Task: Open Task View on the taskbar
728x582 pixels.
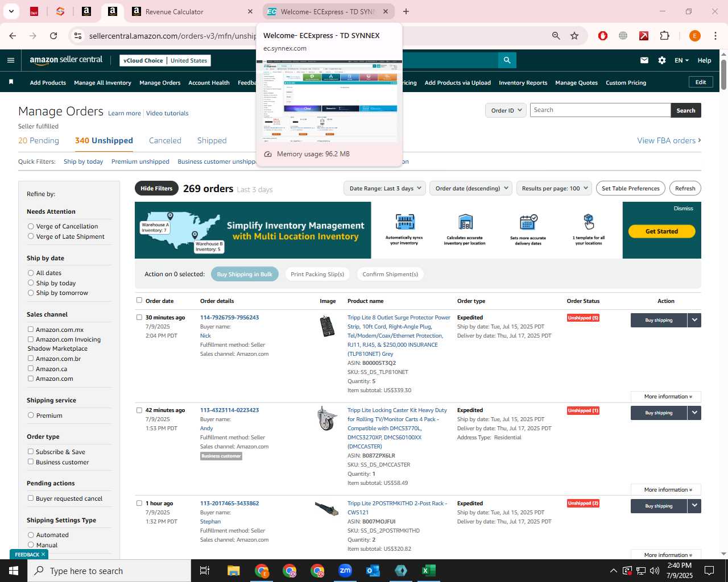Action: pyautogui.click(x=205, y=571)
